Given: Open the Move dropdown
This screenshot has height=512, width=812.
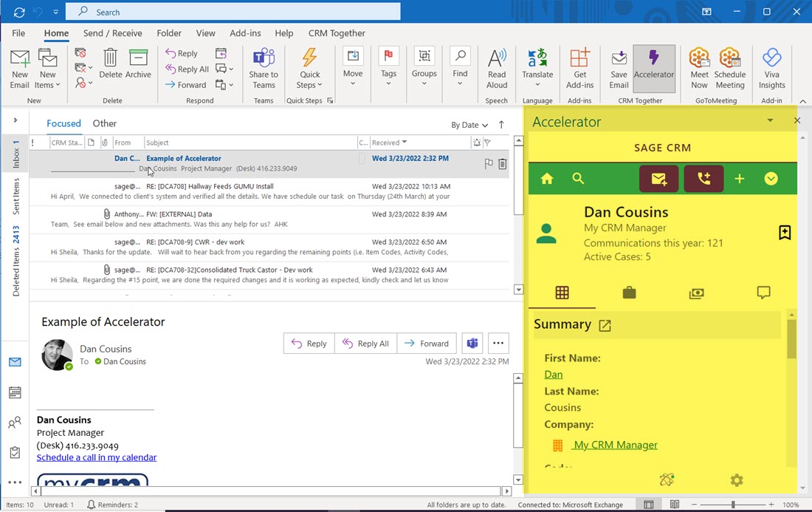Looking at the screenshot, I should (x=353, y=67).
